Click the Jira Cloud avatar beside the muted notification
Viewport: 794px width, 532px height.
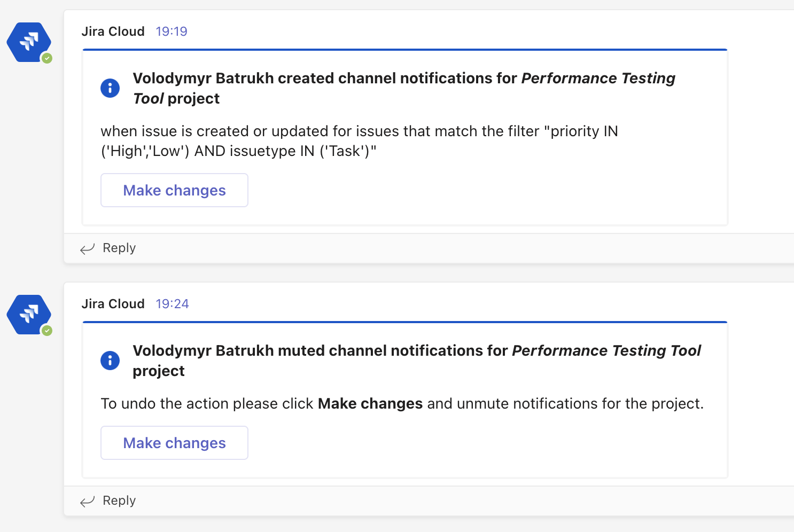click(28, 315)
